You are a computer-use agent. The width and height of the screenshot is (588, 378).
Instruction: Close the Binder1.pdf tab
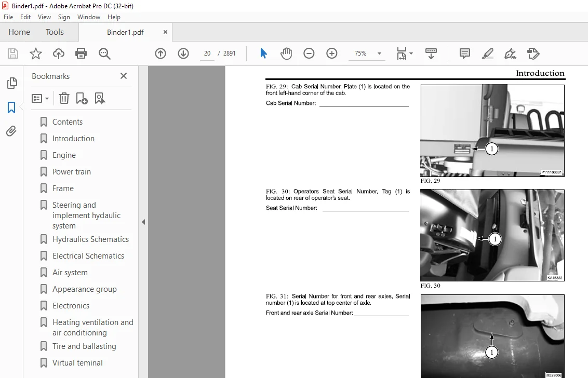pos(165,32)
